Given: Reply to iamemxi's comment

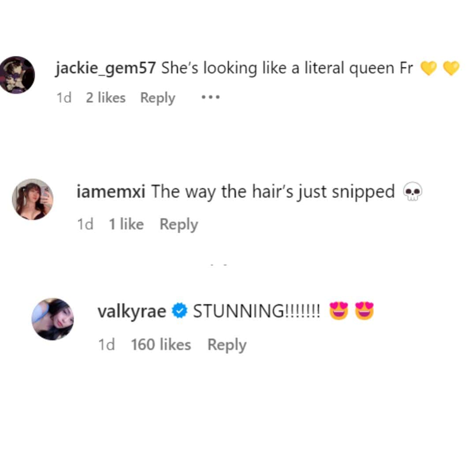Looking at the screenshot, I should [179, 224].
